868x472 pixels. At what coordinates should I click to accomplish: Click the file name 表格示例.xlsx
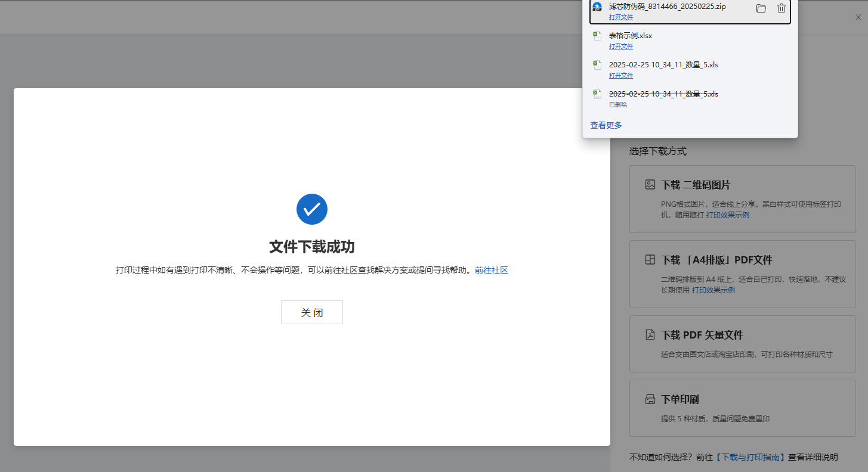pyautogui.click(x=631, y=36)
